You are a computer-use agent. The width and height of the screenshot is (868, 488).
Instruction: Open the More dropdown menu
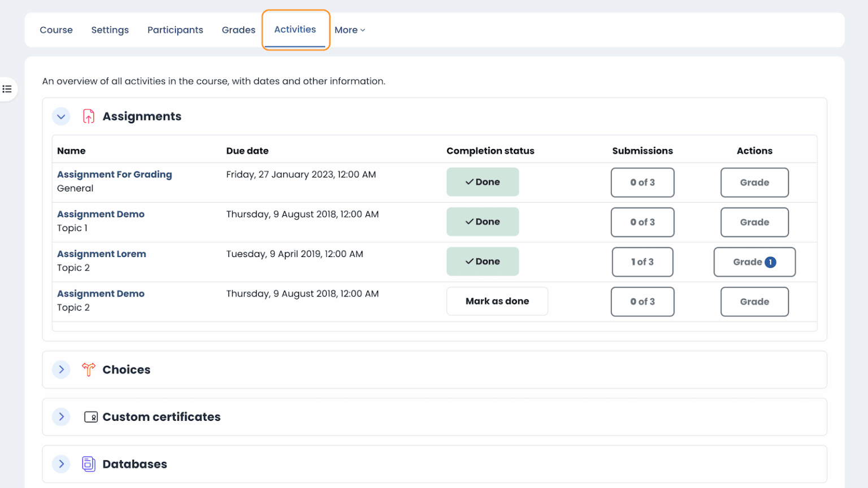click(349, 30)
